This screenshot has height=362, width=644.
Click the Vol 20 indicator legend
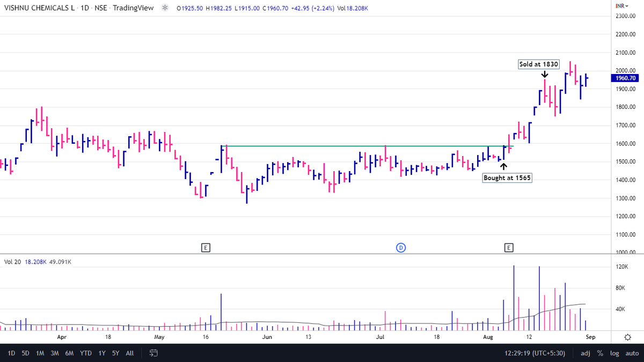point(12,262)
